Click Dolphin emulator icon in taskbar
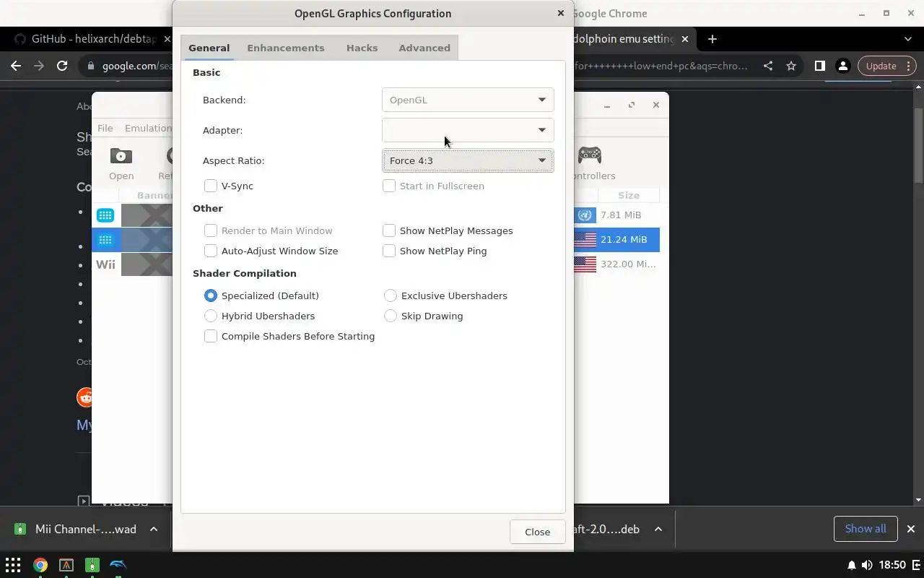Screen dimensions: 924x578 118,565
